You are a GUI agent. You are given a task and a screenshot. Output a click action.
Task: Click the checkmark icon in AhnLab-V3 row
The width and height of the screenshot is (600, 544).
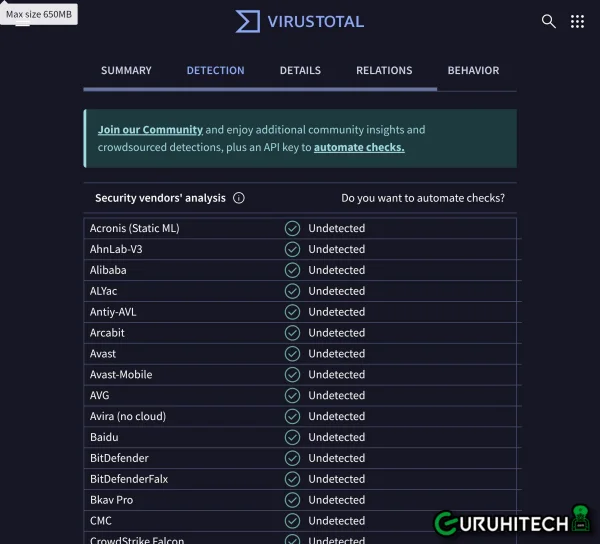pyautogui.click(x=292, y=249)
